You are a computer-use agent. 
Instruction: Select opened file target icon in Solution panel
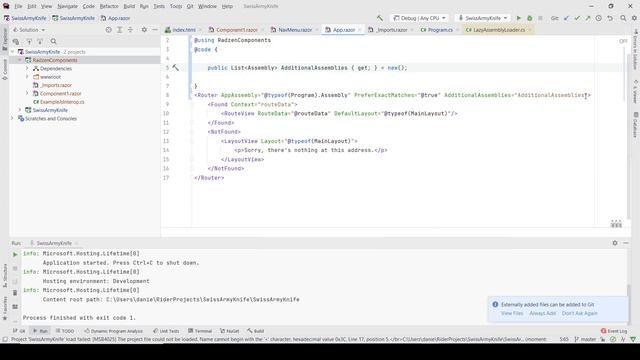point(109,30)
